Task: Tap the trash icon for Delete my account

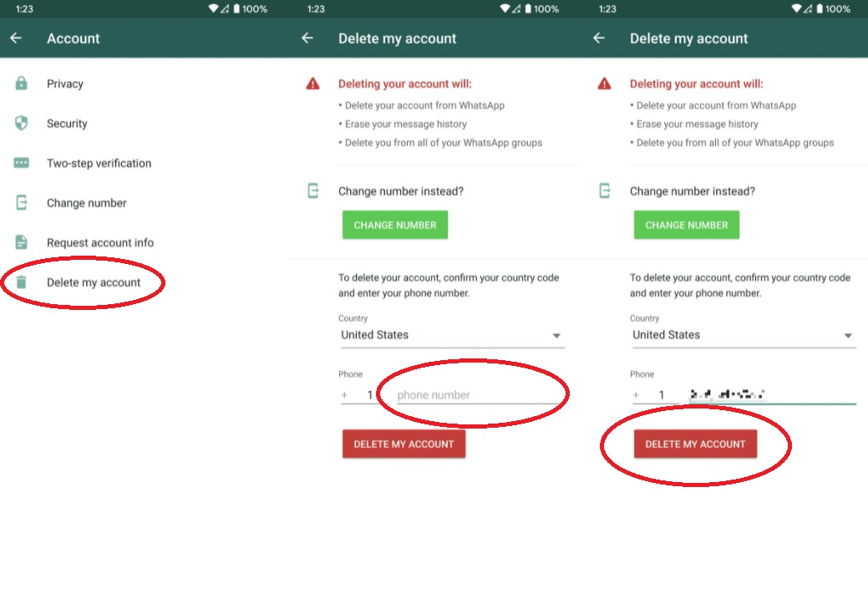Action: click(21, 282)
